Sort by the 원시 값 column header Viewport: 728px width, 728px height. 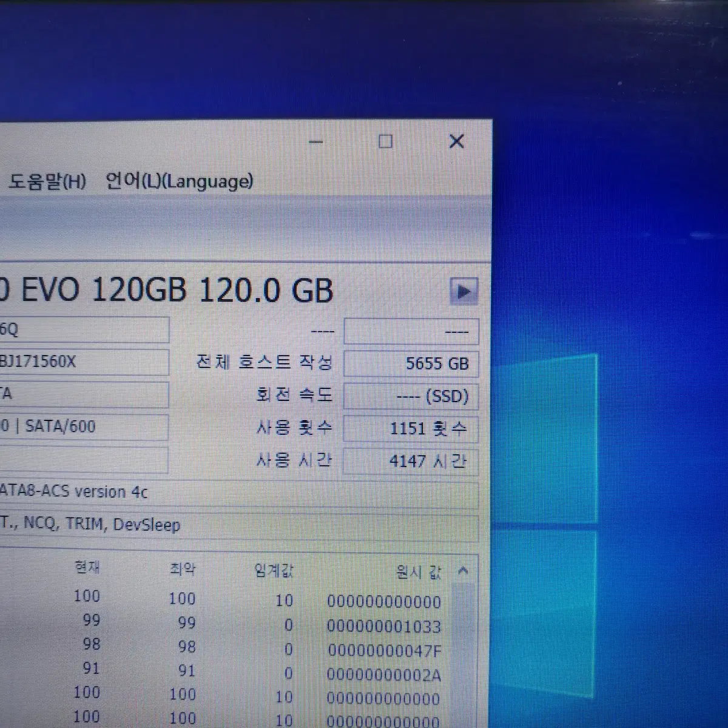(x=419, y=572)
